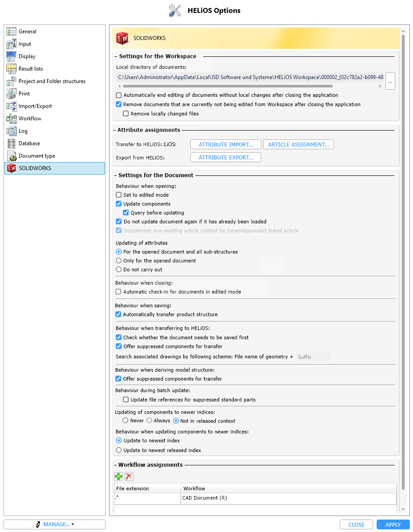The height and width of the screenshot is (532, 413).
Task: Toggle remove documents not being edited from Workspace
Action: coord(118,104)
